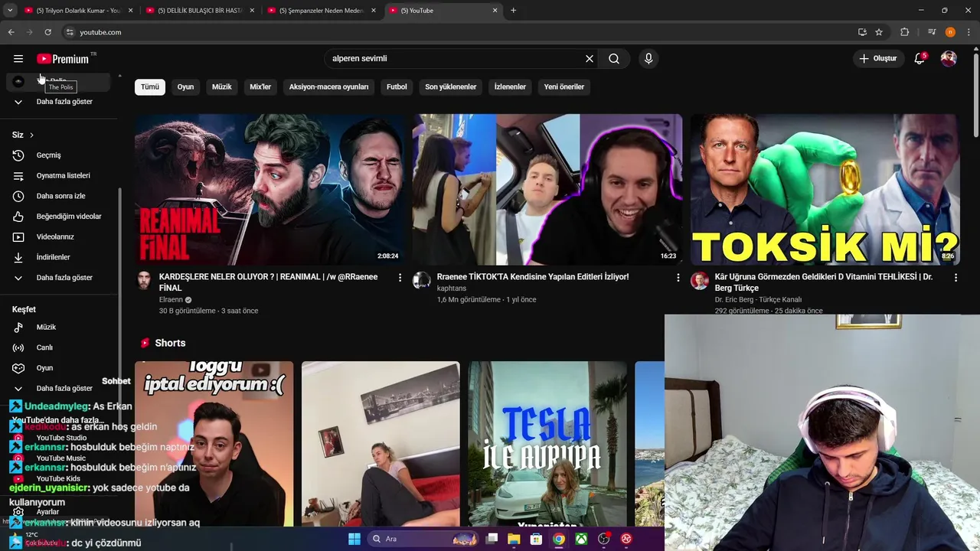Select the Müzik filter chip

(x=222, y=87)
